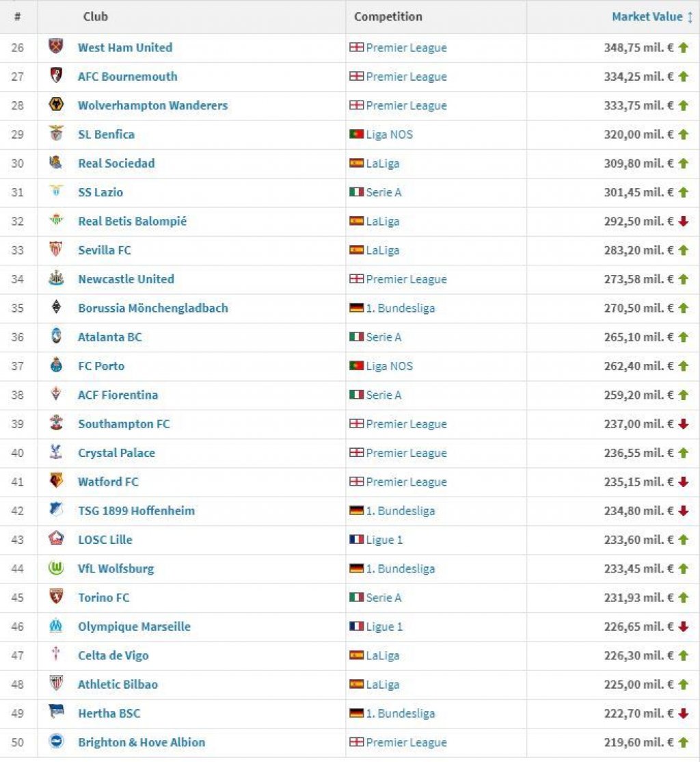Click the sort arrows beside Market Value
Viewport: 700px width, 762px height.
point(690,17)
